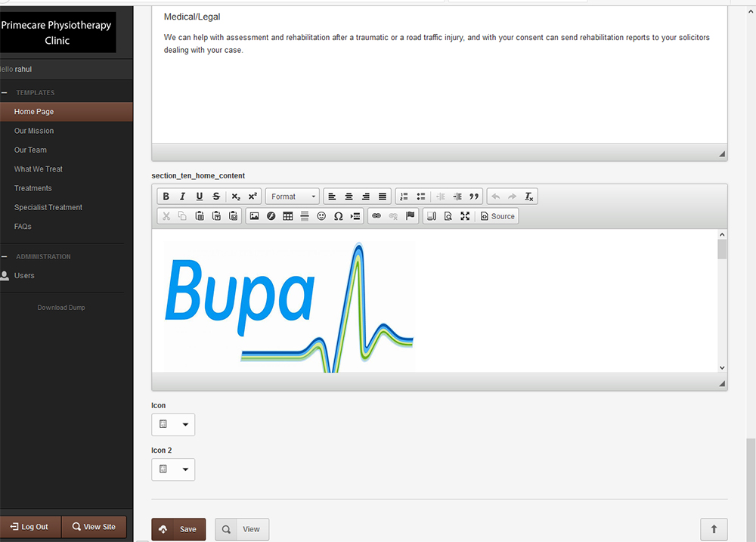Remove formatting from selection
The image size is (756, 542).
(x=529, y=197)
